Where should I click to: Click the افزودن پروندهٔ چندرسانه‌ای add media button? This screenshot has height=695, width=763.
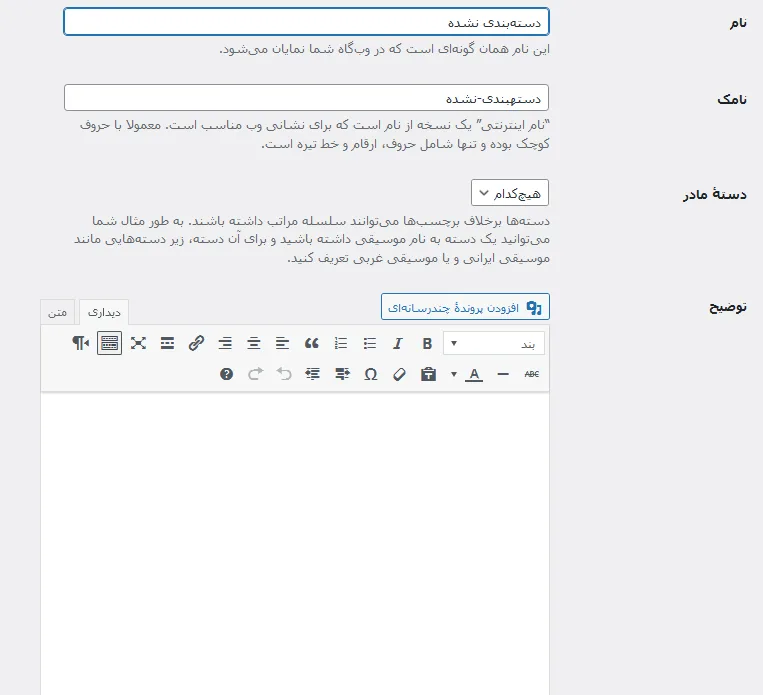pyautogui.click(x=465, y=307)
